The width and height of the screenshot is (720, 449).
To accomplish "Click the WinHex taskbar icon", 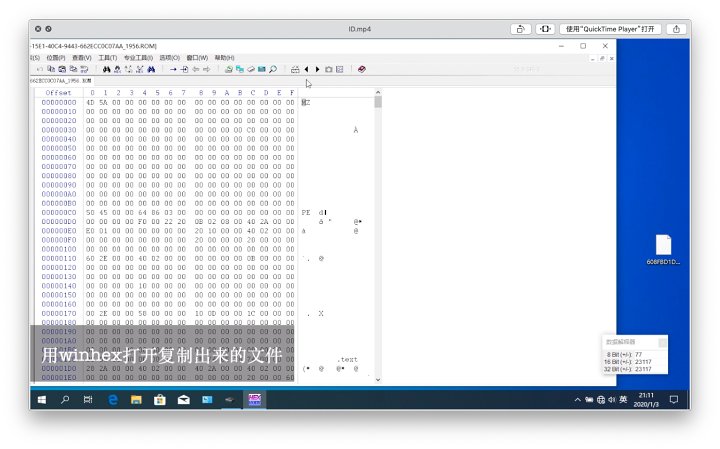I will tap(254, 399).
